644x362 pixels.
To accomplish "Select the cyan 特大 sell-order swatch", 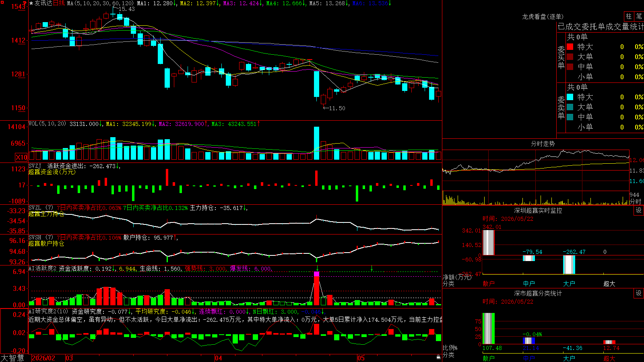I will pyautogui.click(x=570, y=97).
